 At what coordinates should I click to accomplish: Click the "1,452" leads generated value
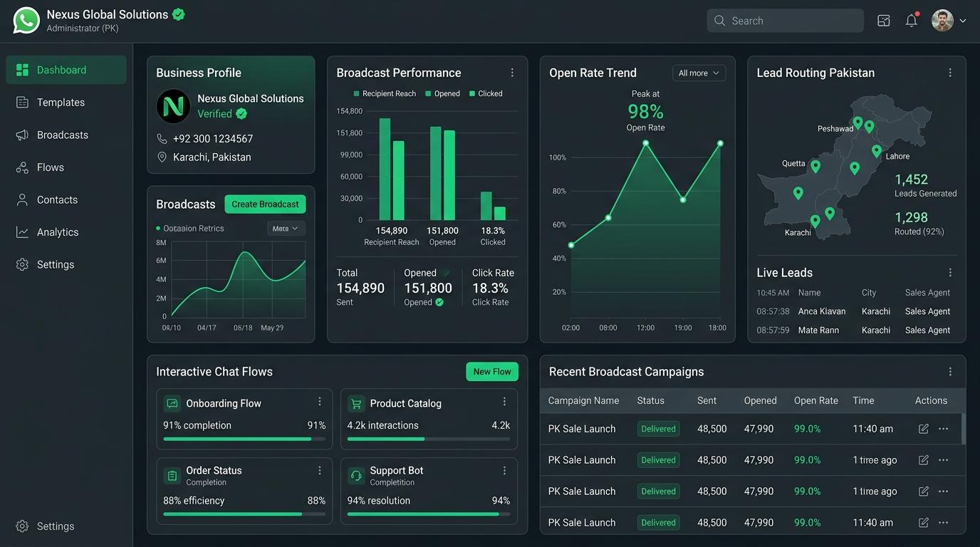click(912, 179)
